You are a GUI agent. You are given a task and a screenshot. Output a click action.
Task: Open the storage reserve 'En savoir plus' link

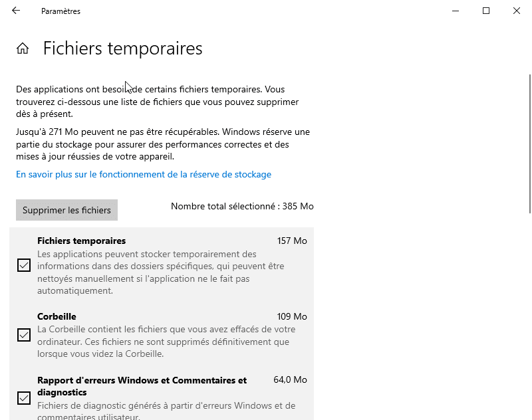click(x=144, y=174)
